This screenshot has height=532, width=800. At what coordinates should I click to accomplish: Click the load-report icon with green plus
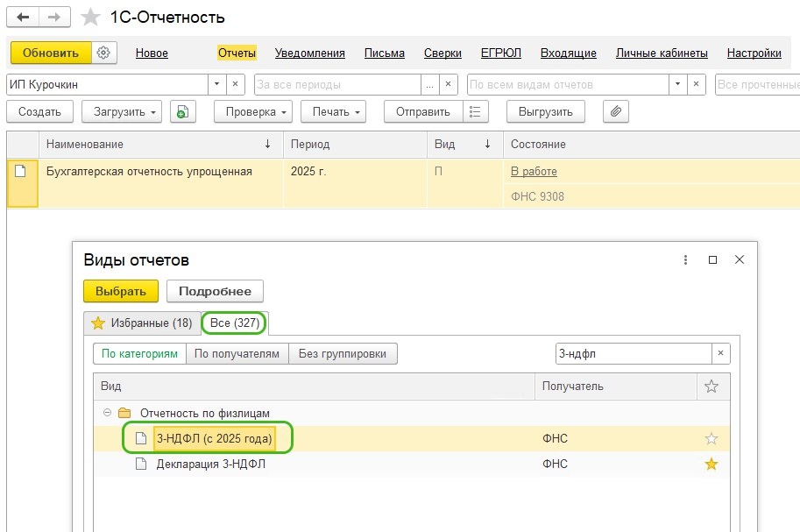[x=182, y=112]
